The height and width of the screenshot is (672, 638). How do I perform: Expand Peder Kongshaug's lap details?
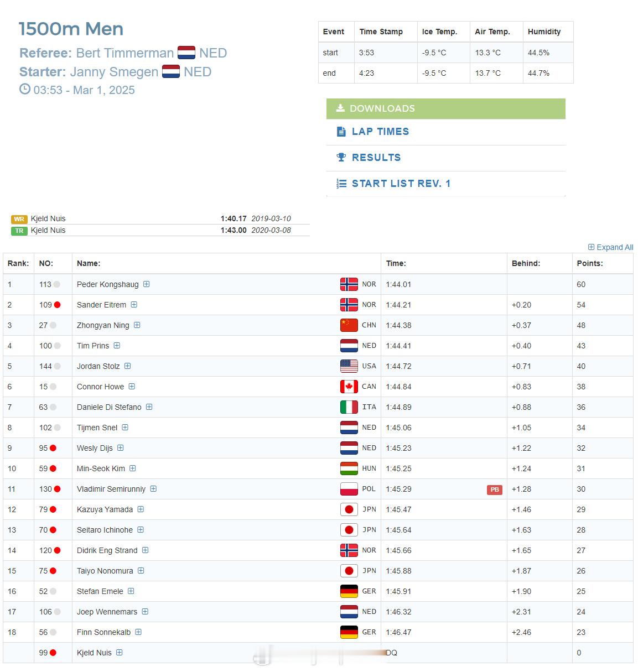pyautogui.click(x=147, y=284)
